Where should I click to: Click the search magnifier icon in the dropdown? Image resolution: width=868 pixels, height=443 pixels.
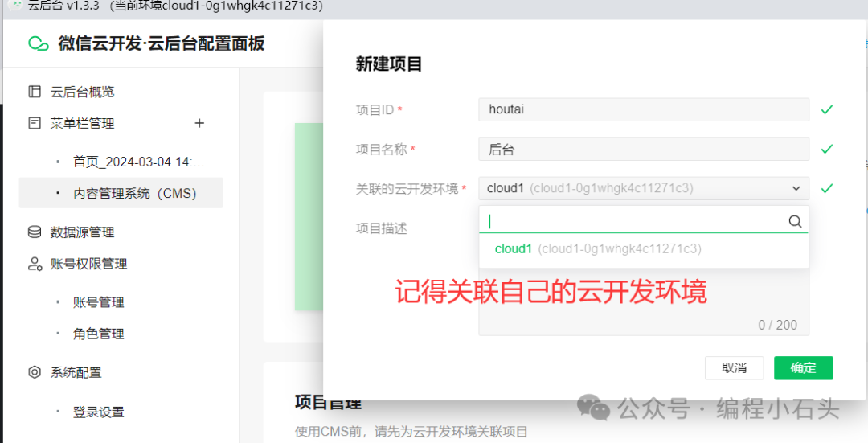(x=795, y=222)
